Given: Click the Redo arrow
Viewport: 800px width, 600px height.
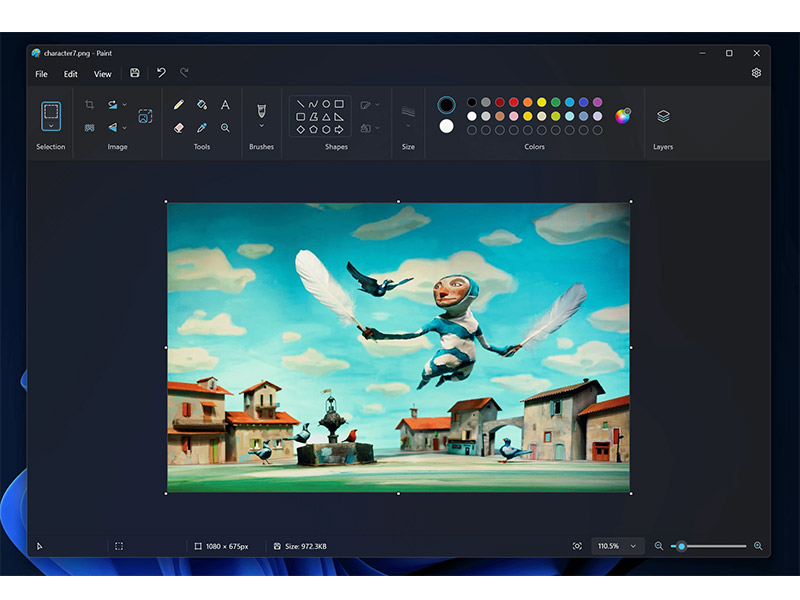Looking at the screenshot, I should click(184, 73).
